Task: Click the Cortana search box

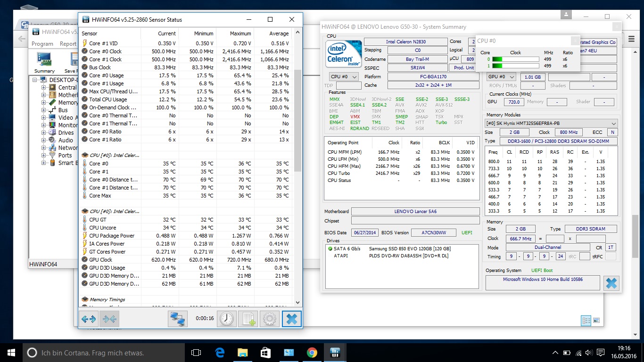Action: [104, 353]
